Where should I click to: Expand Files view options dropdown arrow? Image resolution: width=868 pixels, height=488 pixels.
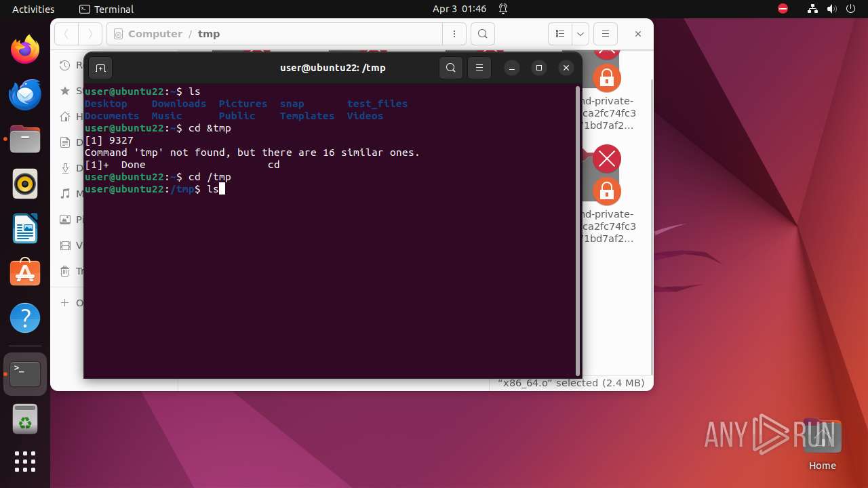[x=580, y=34]
